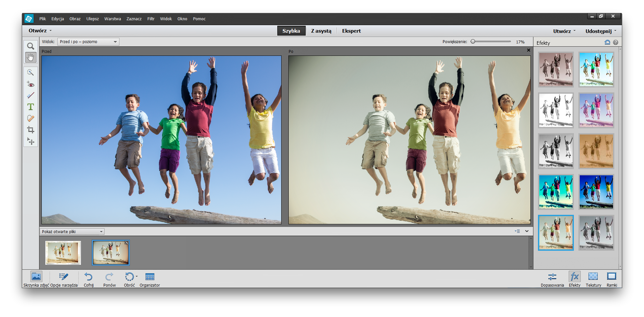
Task: Apply the black and white effect thumbnail
Action: coord(556,151)
